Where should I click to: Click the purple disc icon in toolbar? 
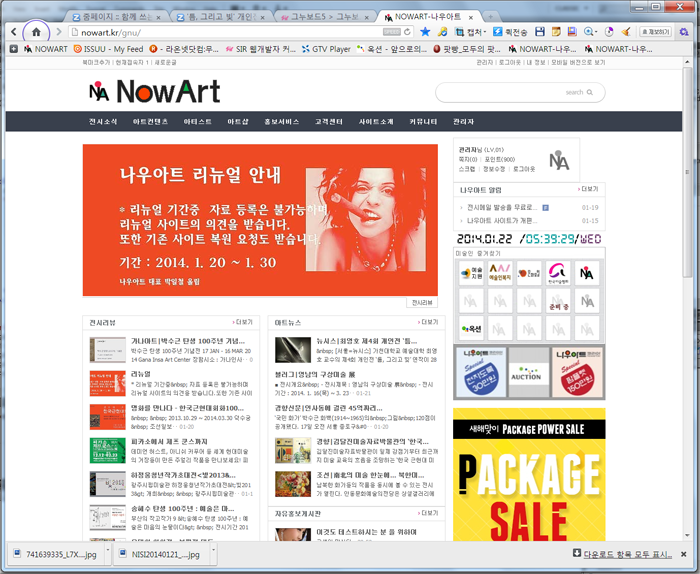[609, 32]
